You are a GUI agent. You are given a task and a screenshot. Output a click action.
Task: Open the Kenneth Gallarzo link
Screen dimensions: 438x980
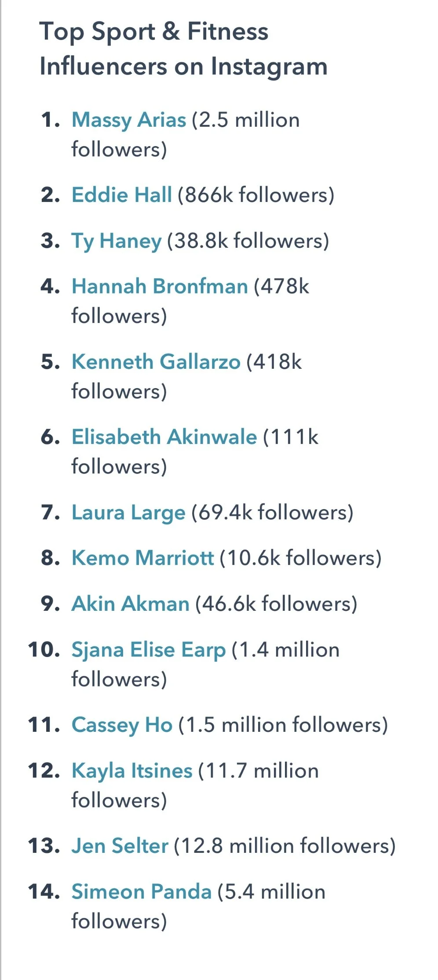[156, 362]
